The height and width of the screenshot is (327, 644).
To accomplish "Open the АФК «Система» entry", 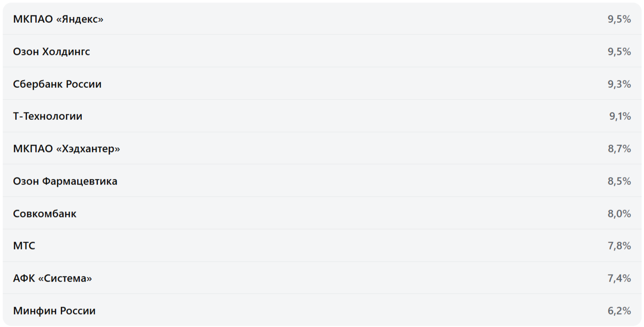I will 53,278.
